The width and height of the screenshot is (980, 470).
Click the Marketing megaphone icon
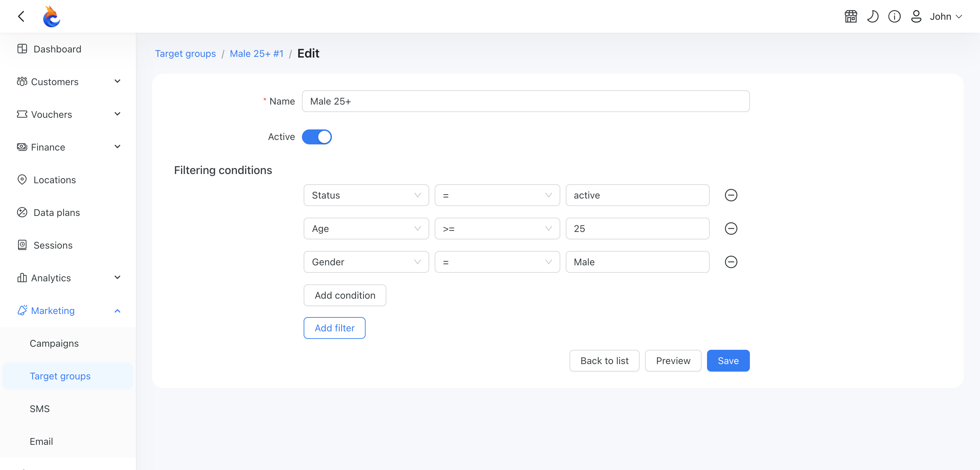coord(22,310)
